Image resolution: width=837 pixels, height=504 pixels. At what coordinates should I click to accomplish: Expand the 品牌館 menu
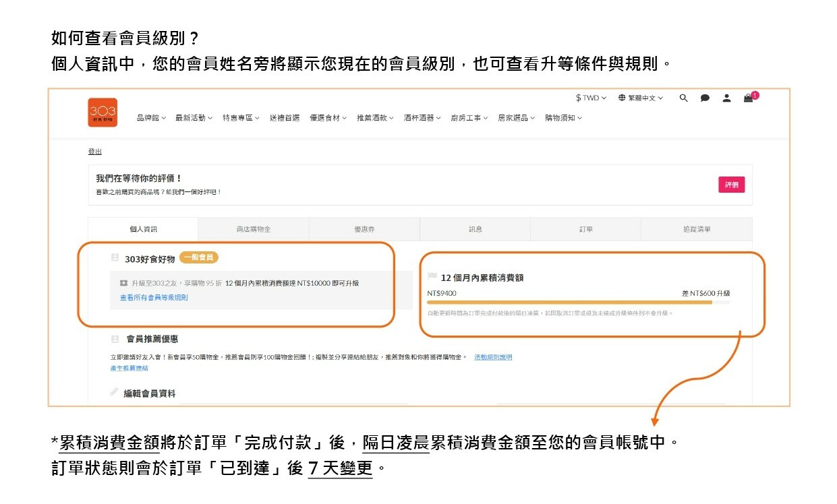(x=151, y=118)
